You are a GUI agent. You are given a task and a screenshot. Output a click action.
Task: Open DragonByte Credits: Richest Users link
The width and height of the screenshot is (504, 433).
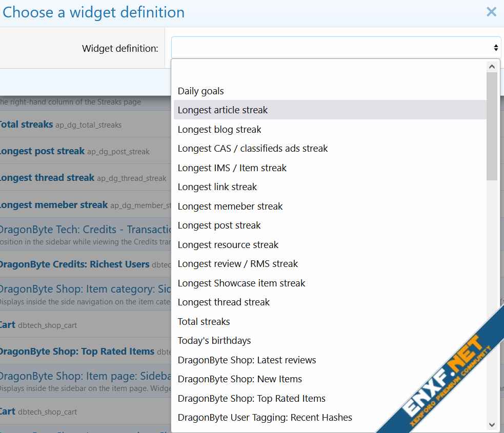pyautogui.click(x=74, y=264)
